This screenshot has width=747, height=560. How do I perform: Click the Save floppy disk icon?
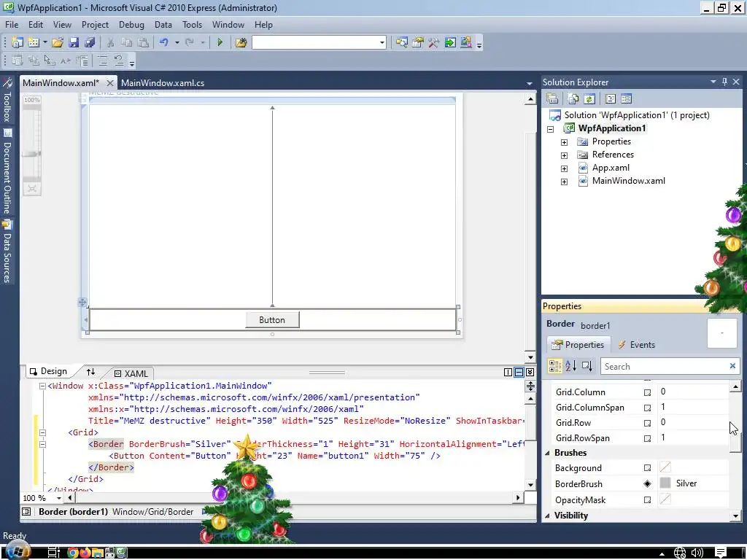click(74, 42)
